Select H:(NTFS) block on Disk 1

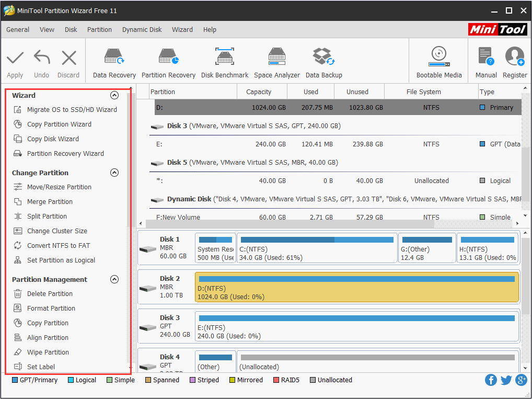click(488, 248)
